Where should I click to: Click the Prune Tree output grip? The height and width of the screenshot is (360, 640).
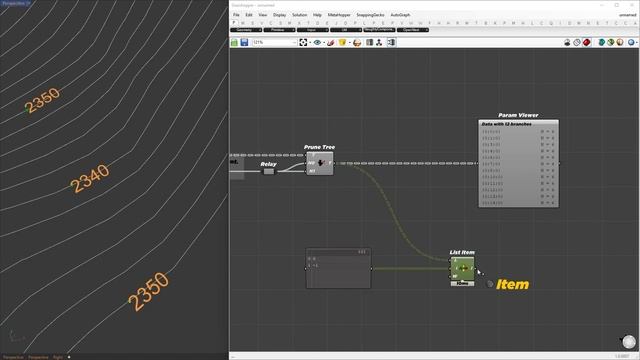[333, 163]
